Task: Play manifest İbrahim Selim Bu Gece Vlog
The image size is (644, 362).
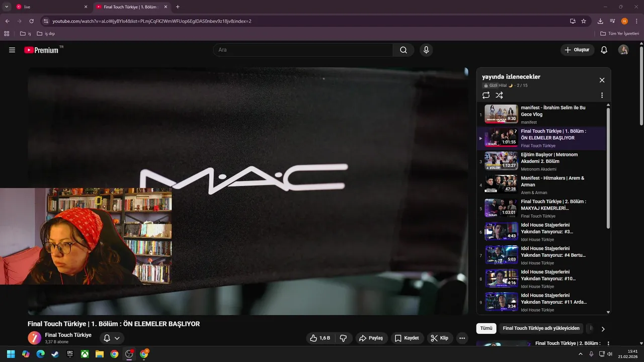Action: coord(541,115)
